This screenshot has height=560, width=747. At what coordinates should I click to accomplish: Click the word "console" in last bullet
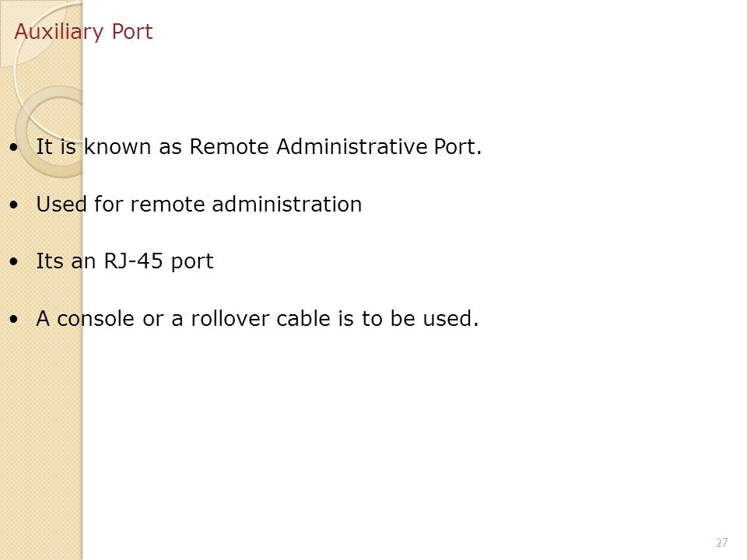96,319
